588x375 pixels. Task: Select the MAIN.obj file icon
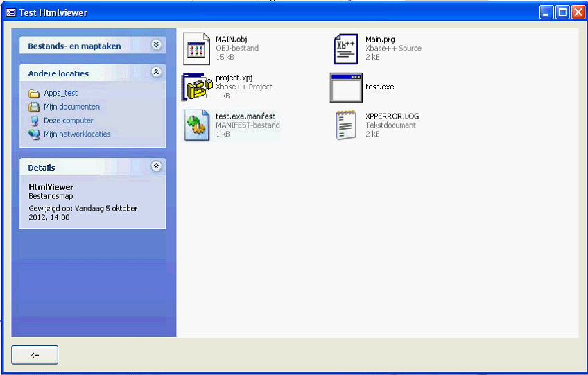click(196, 49)
